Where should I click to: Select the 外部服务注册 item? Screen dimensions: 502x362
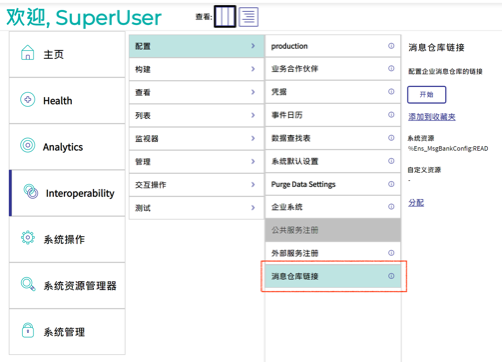[333, 253]
